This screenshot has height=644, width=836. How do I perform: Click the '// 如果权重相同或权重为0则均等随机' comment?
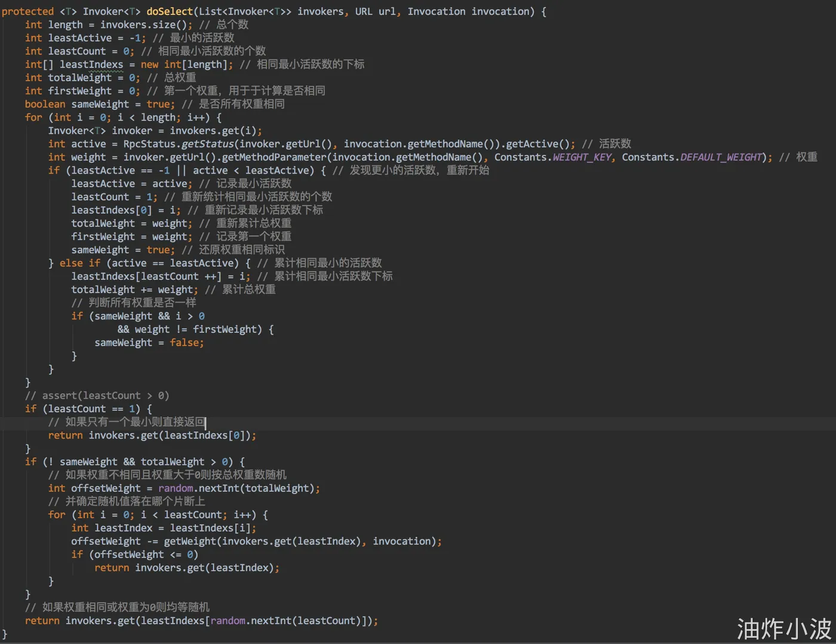coord(117,607)
